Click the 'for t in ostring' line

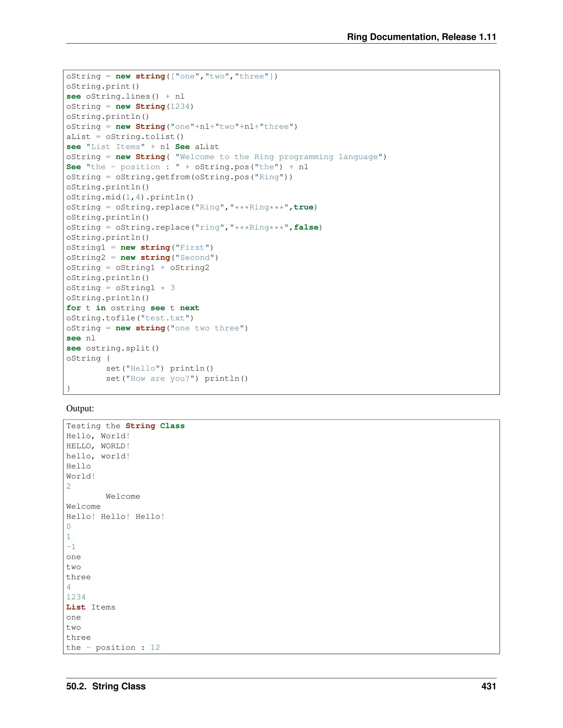[133, 308]
